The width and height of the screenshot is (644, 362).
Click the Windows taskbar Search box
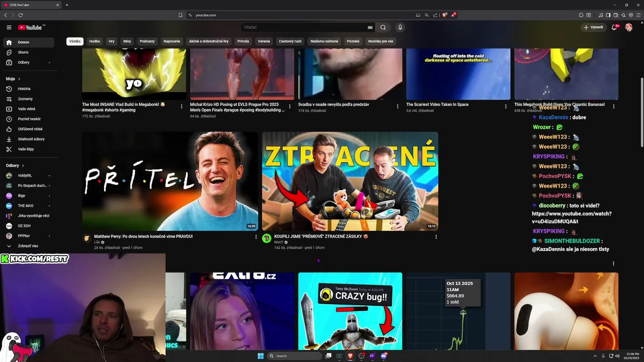coord(294,356)
